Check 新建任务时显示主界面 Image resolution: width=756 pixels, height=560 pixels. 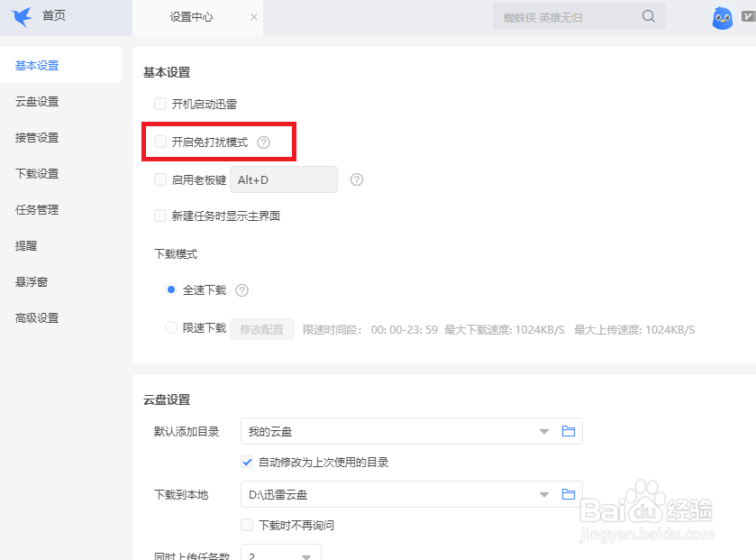160,216
